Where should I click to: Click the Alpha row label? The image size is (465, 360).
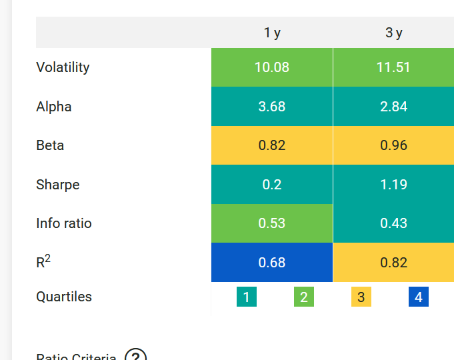54,107
